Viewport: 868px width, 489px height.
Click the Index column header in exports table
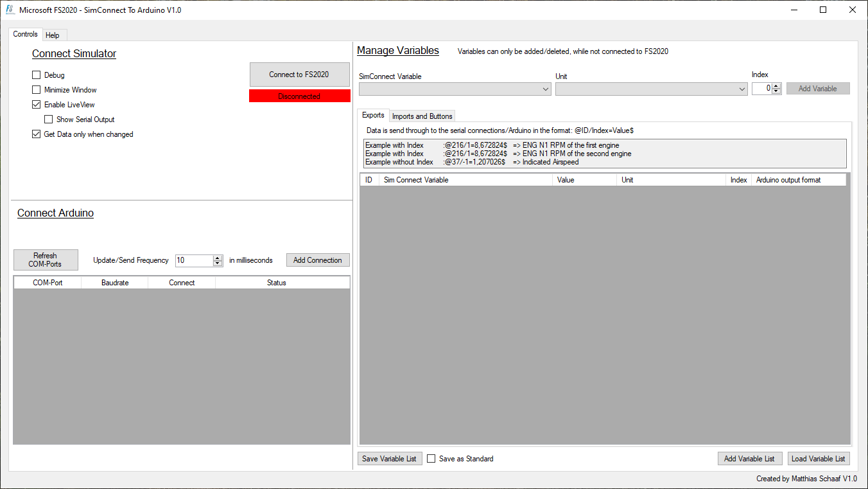click(739, 180)
